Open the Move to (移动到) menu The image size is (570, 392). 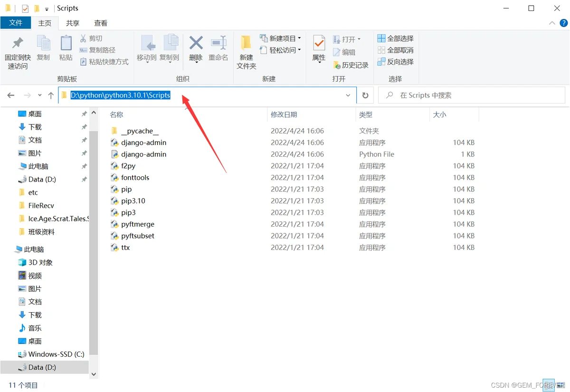pyautogui.click(x=147, y=48)
